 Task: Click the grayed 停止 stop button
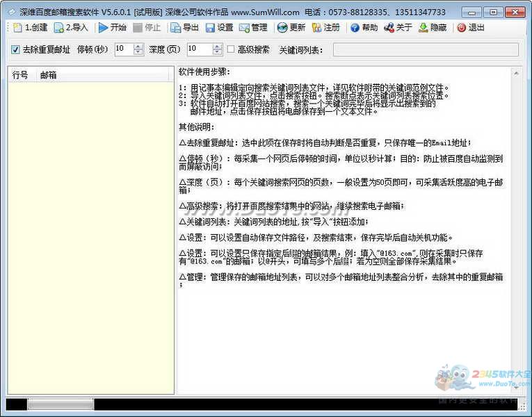147,28
